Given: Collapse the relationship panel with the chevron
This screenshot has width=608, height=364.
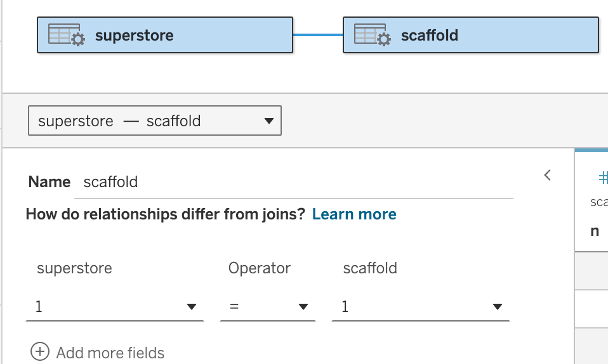Looking at the screenshot, I should coord(548,175).
